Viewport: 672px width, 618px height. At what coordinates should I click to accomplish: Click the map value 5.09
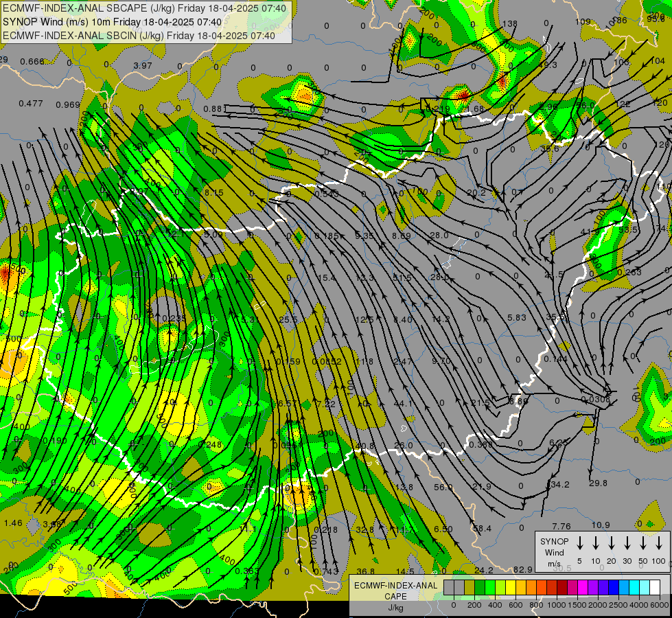[x=213, y=235]
